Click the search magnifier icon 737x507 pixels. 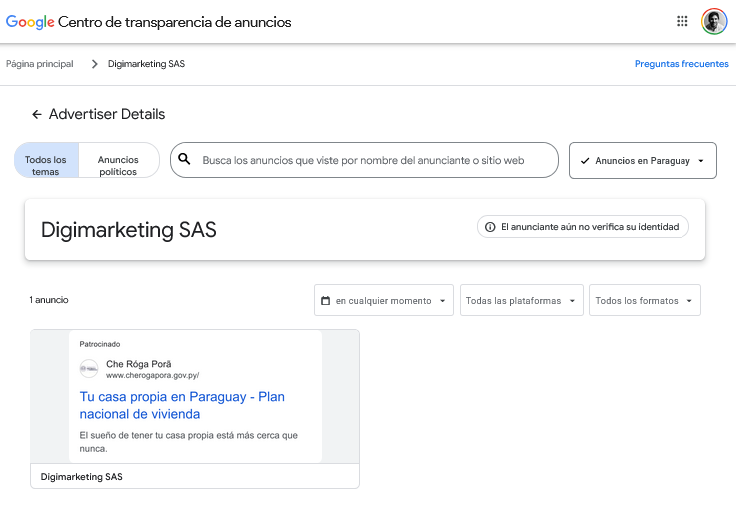tap(185, 159)
